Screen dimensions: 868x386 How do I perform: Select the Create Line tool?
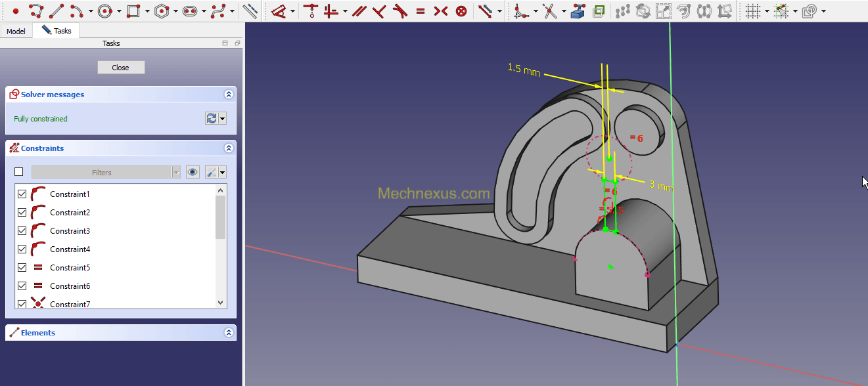(57, 11)
